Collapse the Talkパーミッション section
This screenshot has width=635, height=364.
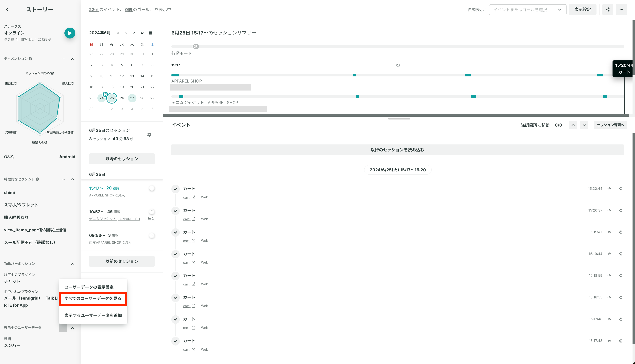tap(72, 264)
